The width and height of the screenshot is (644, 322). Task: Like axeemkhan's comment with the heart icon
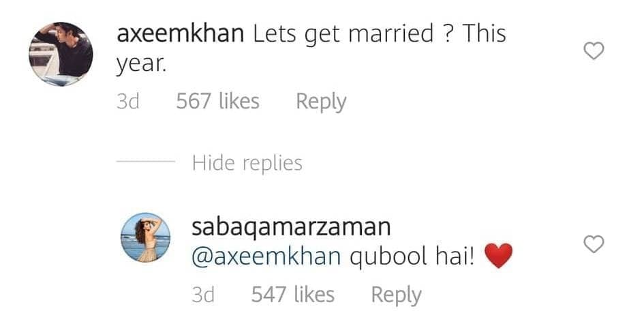pyautogui.click(x=594, y=51)
